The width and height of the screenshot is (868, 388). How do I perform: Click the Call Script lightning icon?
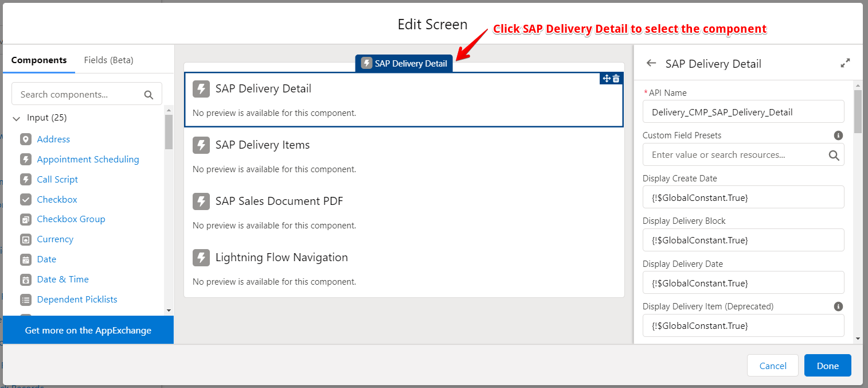pyautogui.click(x=26, y=180)
